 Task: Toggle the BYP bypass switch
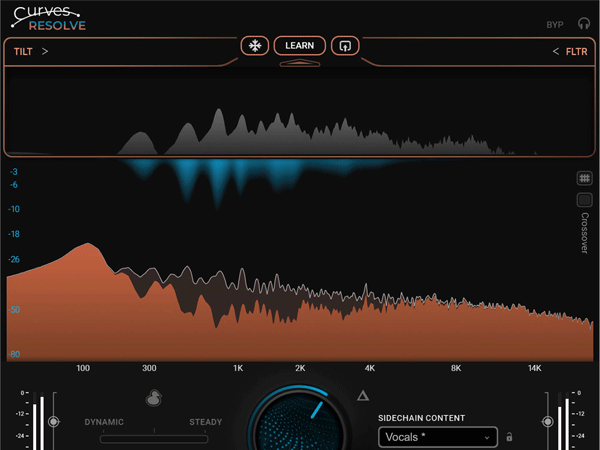click(555, 24)
